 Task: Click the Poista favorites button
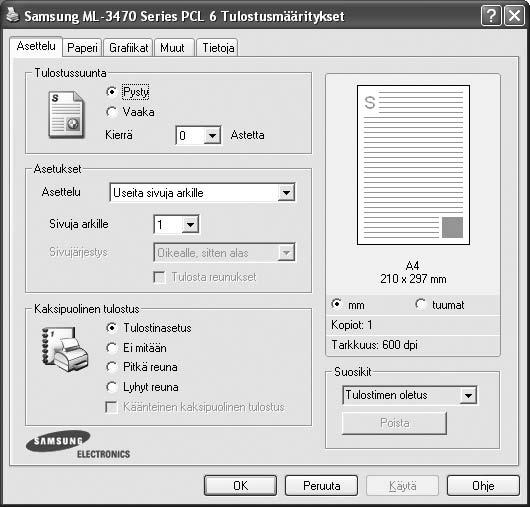pyautogui.click(x=394, y=423)
